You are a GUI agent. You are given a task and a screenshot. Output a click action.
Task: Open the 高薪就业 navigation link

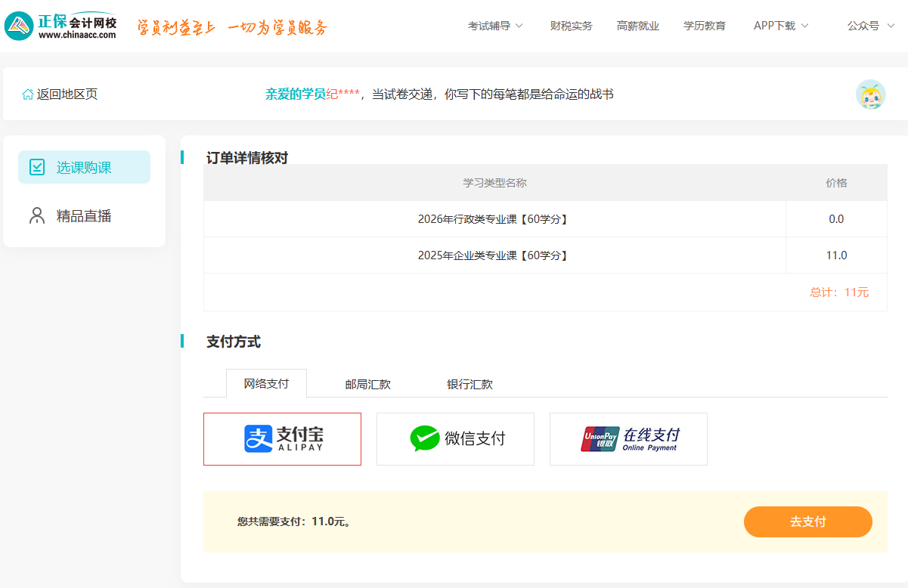(638, 26)
